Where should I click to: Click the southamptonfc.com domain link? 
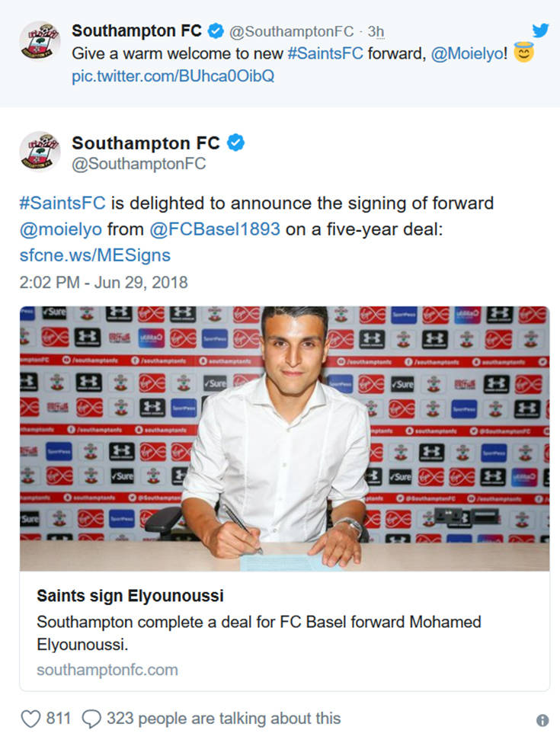click(107, 670)
